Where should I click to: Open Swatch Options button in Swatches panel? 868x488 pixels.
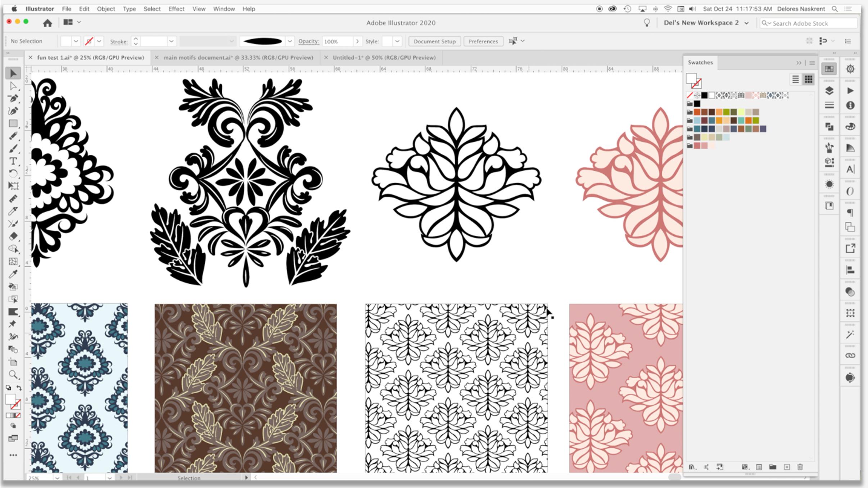click(759, 467)
